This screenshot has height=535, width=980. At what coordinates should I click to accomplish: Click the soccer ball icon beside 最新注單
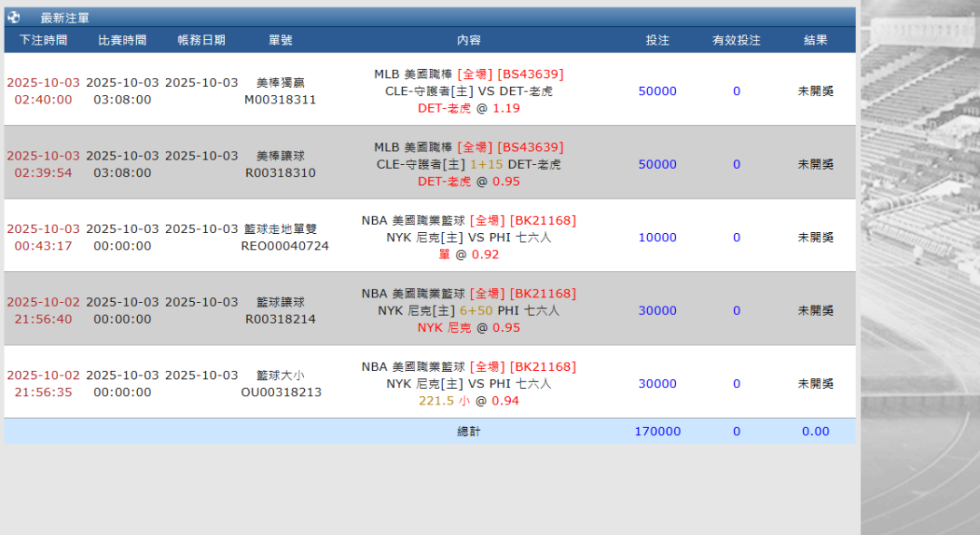[14, 17]
